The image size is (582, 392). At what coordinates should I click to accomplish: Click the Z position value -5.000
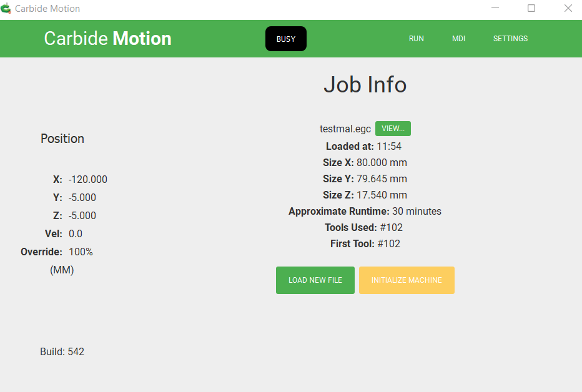[82, 216]
